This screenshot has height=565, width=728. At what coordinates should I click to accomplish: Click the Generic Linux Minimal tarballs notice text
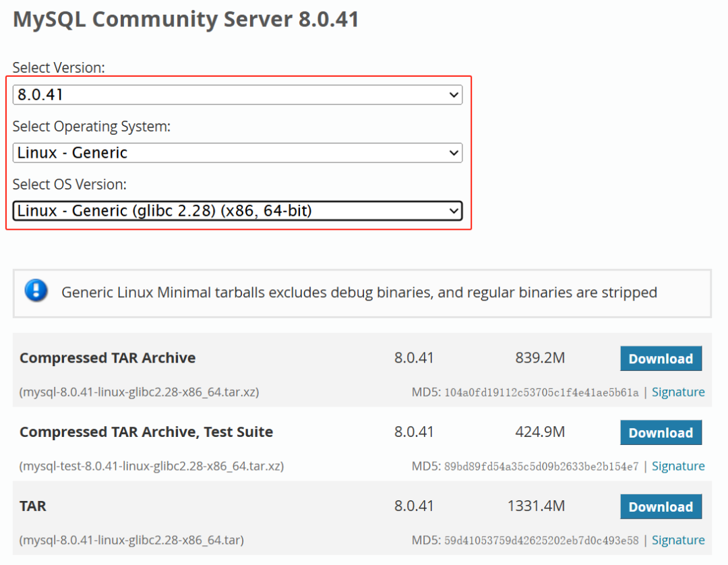[359, 293]
